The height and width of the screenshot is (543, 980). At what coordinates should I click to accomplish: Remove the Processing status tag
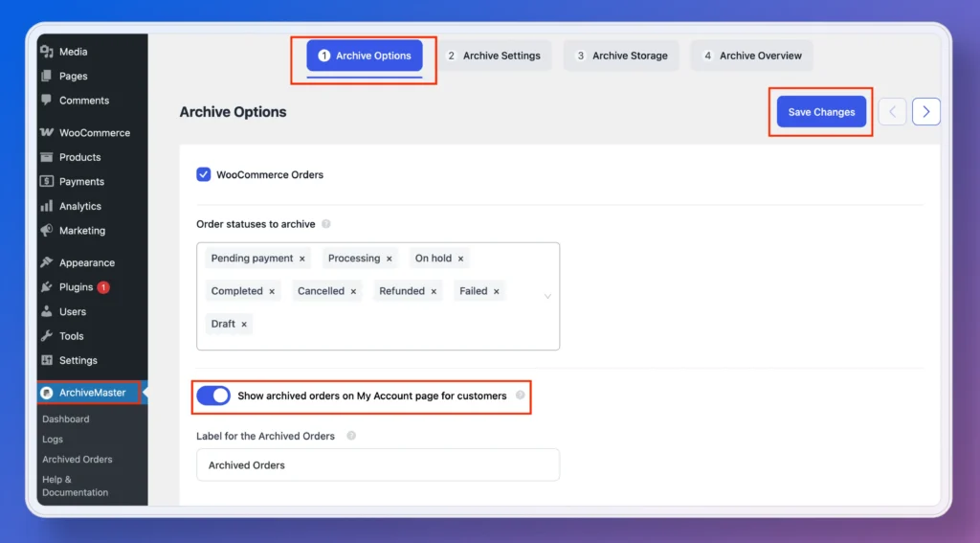pos(389,259)
